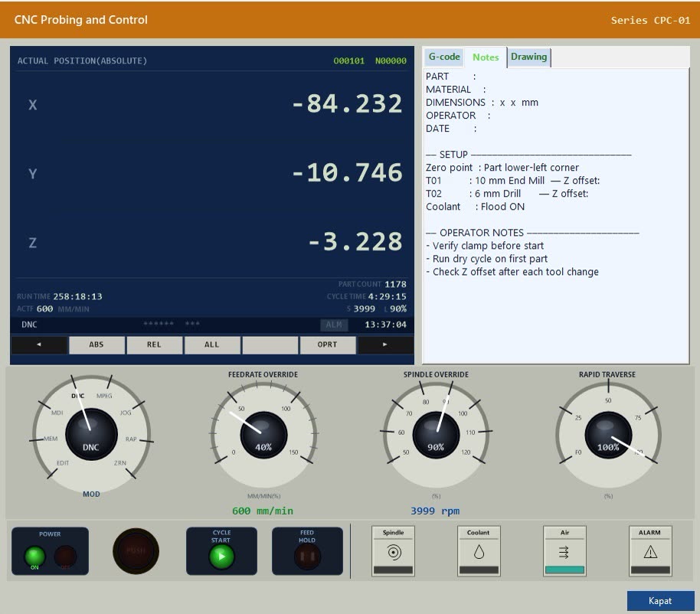Select the REL softkey
Image resolution: width=700 pixels, height=614 pixels.
(154, 345)
